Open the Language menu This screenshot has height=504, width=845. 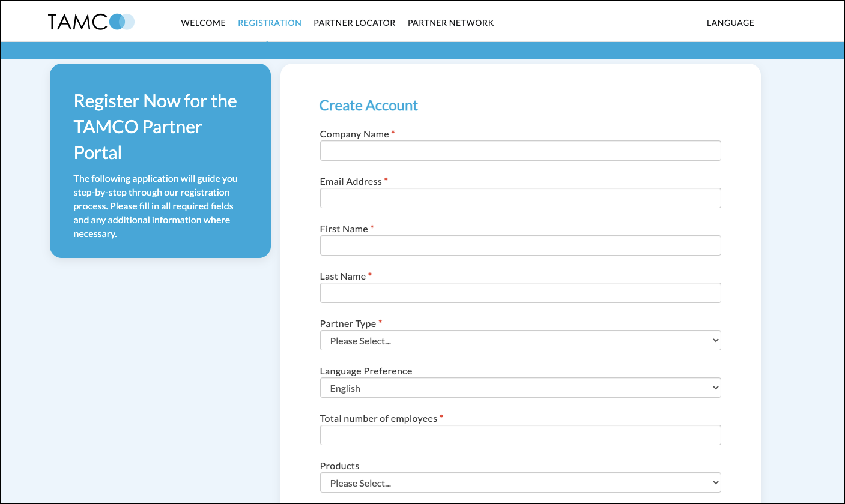coord(730,23)
